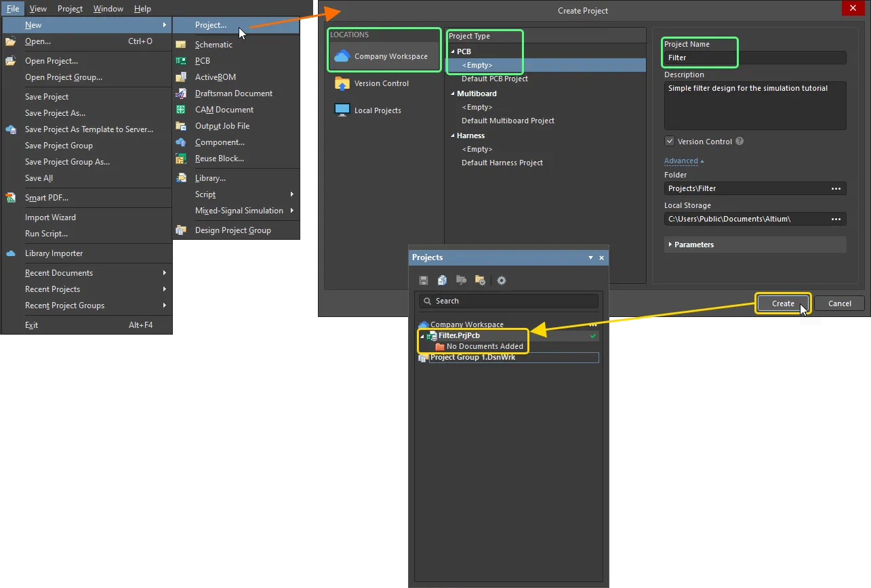The image size is (871, 588).
Task: Collapse the Multiboard project type group
Action: point(452,93)
